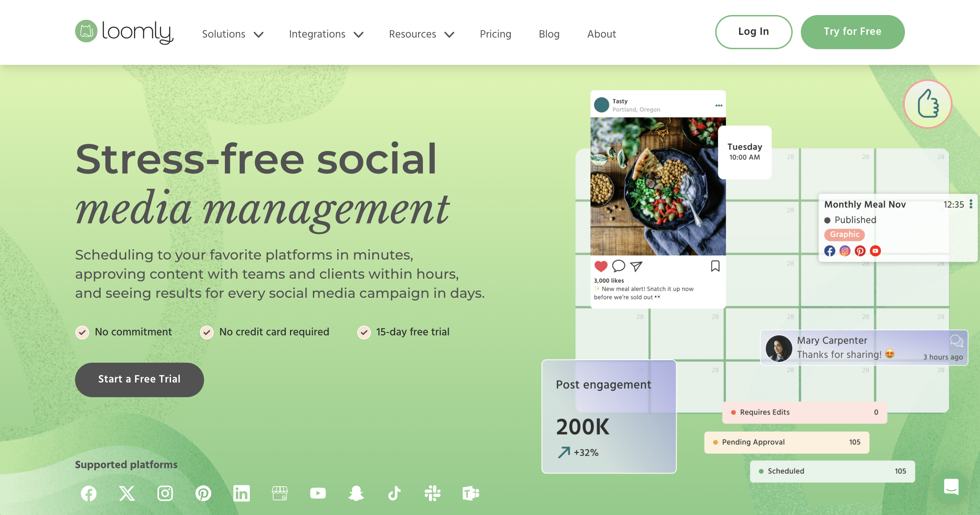Open the Pricing page
Screen dimensions: 980x515
495,34
